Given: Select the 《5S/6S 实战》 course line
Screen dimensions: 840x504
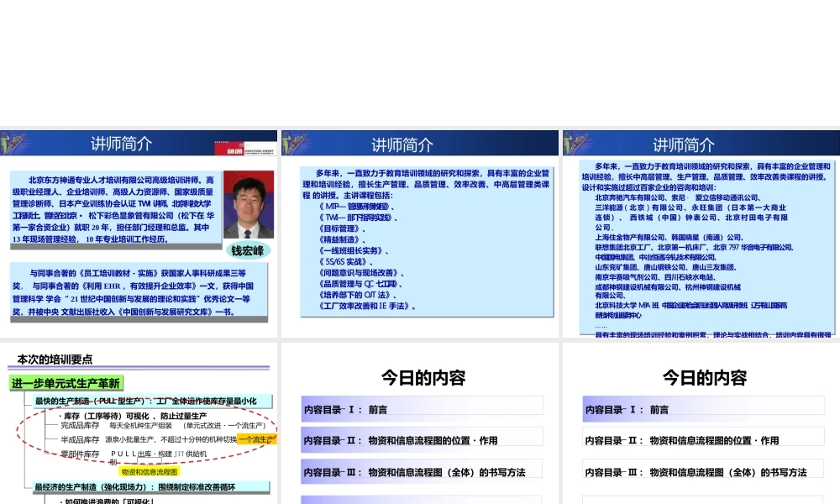Looking at the screenshot, I should [x=345, y=262].
